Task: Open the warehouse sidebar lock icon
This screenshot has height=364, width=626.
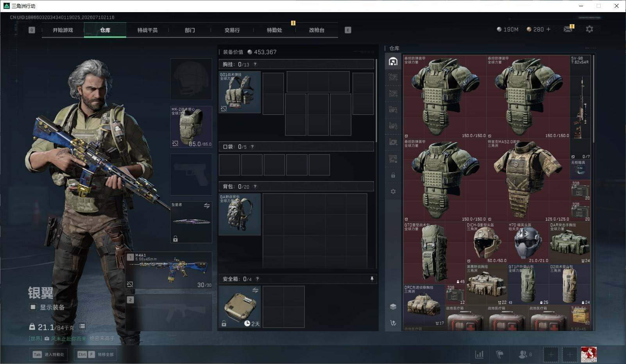Action: point(393,175)
